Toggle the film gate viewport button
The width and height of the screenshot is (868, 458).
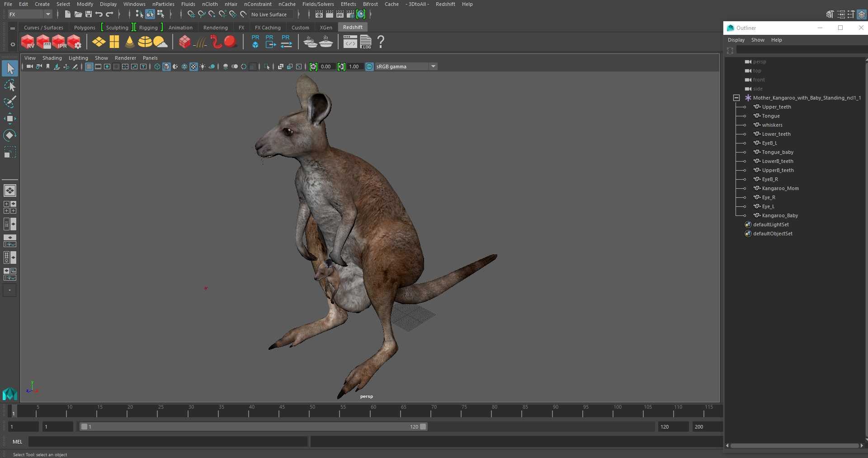(98, 67)
